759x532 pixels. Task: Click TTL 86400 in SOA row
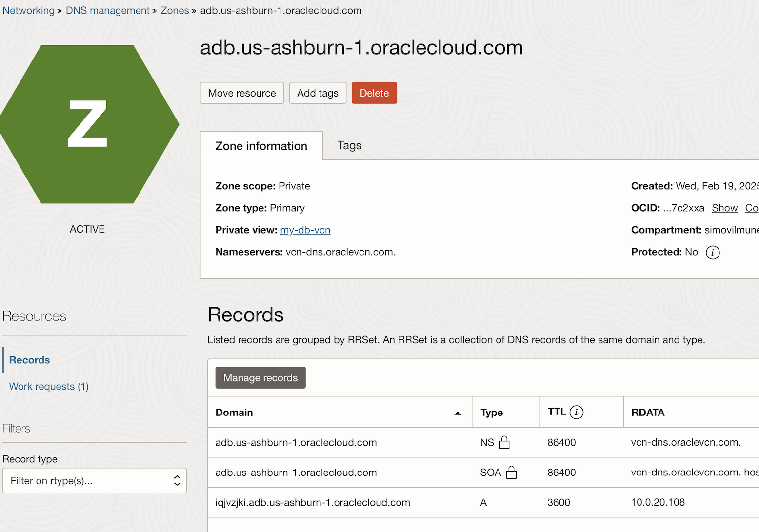point(561,473)
